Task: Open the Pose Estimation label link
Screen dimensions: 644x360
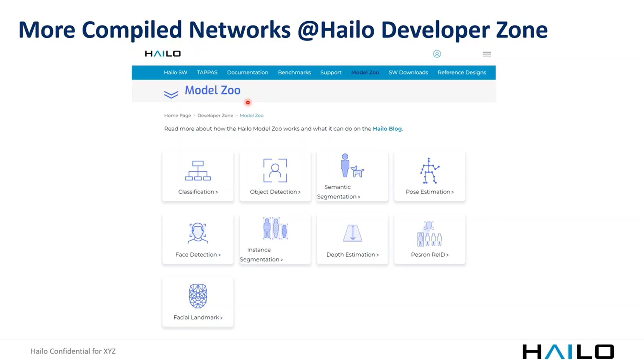Action: pos(430,192)
